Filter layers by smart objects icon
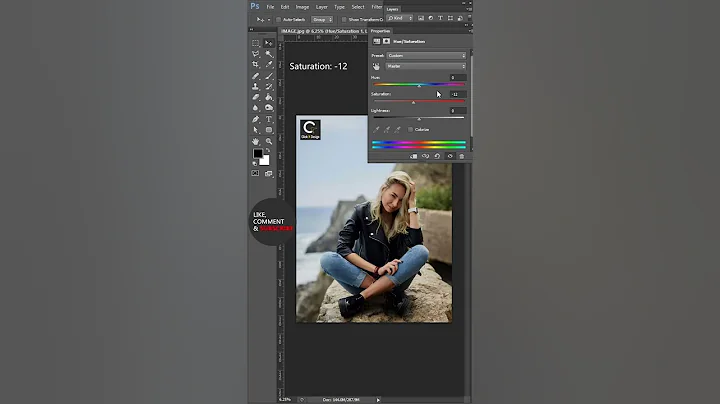Screen dimensions: 720x404 click(x=460, y=18)
